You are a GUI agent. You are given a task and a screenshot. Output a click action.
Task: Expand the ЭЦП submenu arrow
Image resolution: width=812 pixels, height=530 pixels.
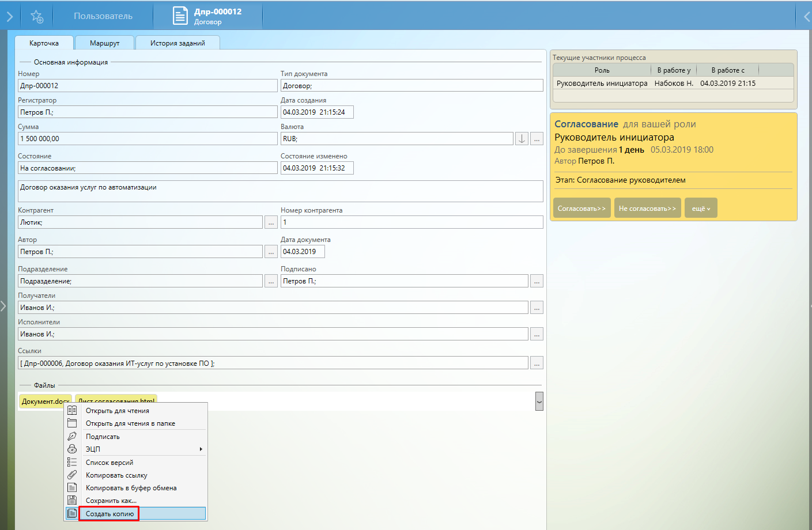tap(201, 449)
